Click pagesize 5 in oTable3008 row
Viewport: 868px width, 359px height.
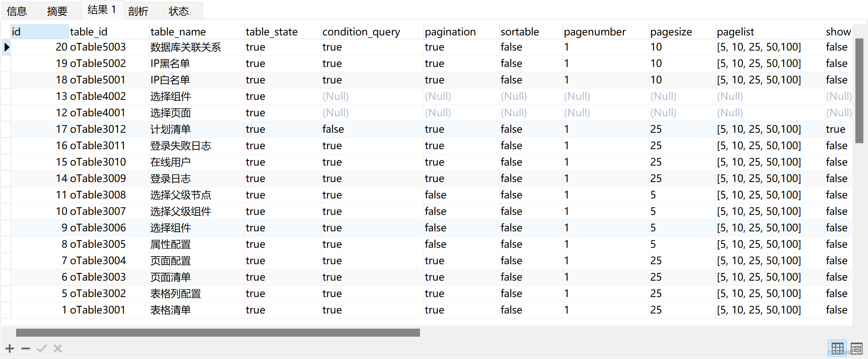[x=682, y=195]
